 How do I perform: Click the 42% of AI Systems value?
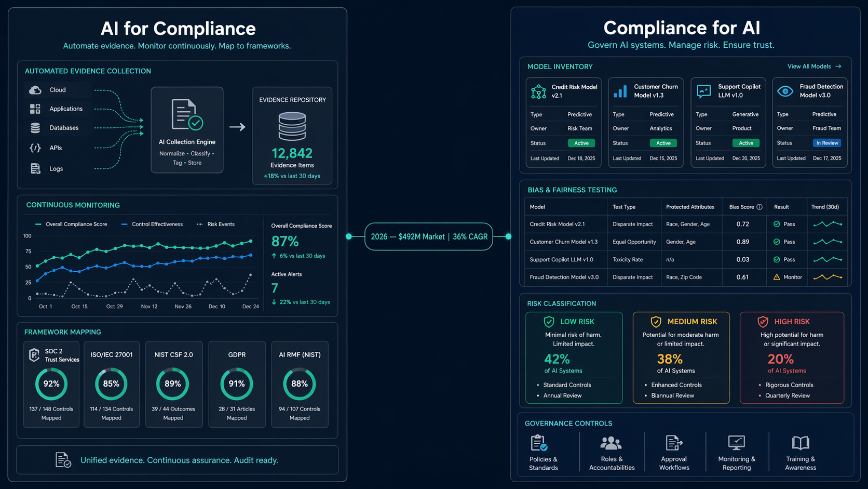[557, 359]
